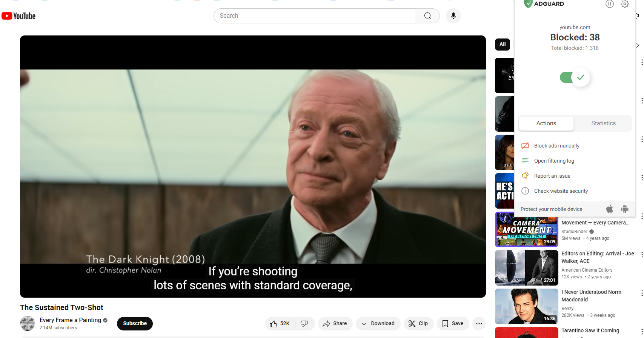Click the website security info icon
Screen dimensions: 644x338
click(525, 191)
